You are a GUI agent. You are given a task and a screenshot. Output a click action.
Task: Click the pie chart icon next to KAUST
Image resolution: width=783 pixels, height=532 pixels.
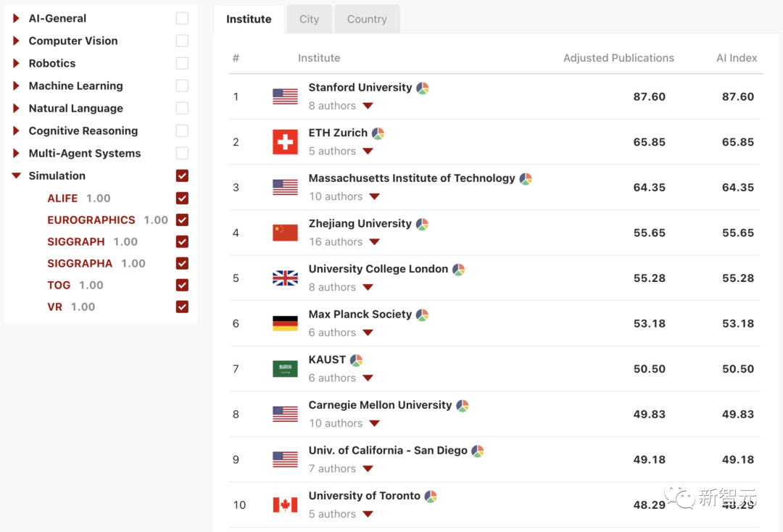tap(356, 360)
